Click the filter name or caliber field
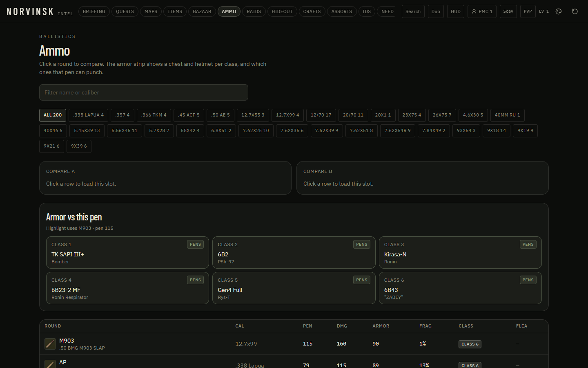 coord(144,92)
